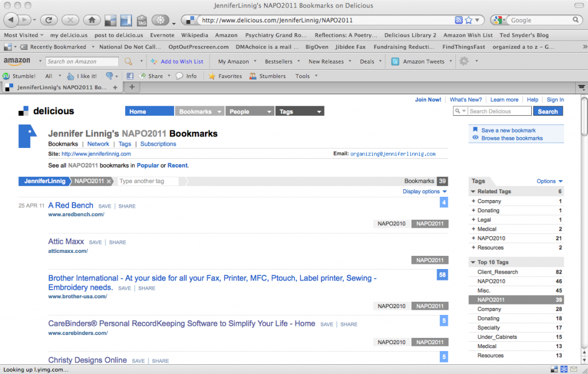Add the Legal related tag with plus
The height and width of the screenshot is (374, 588).
[x=473, y=220]
